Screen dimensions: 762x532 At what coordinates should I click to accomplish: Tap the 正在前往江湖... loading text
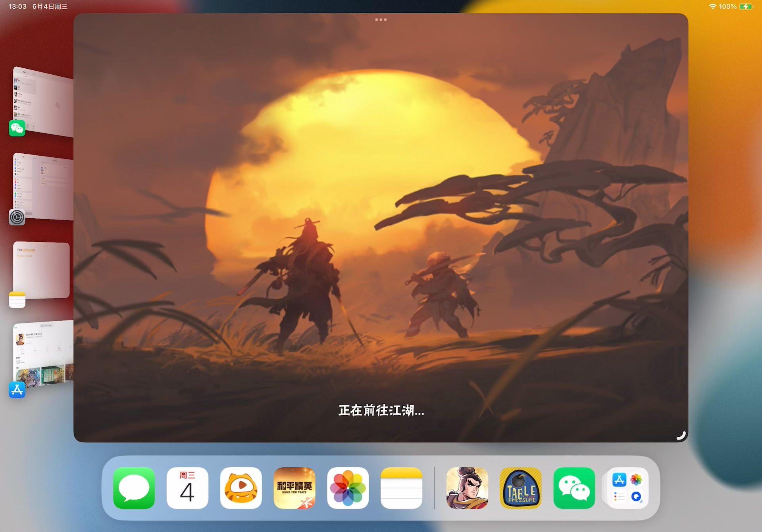point(381,411)
